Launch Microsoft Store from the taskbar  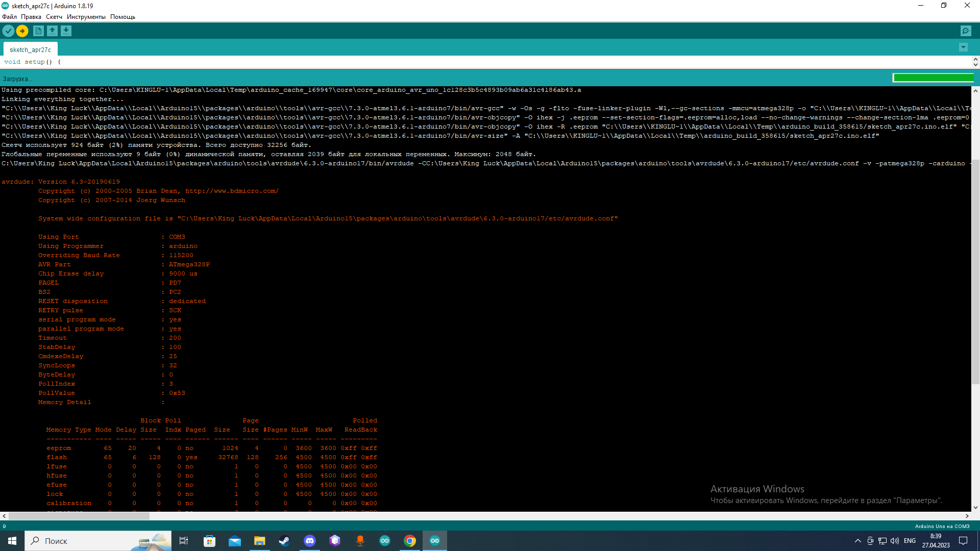[x=209, y=541]
